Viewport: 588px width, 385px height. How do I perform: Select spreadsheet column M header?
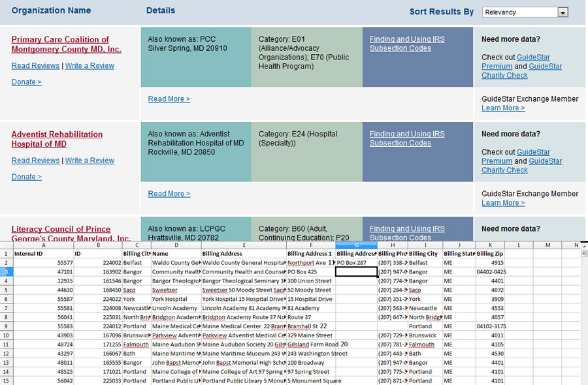(x=547, y=245)
